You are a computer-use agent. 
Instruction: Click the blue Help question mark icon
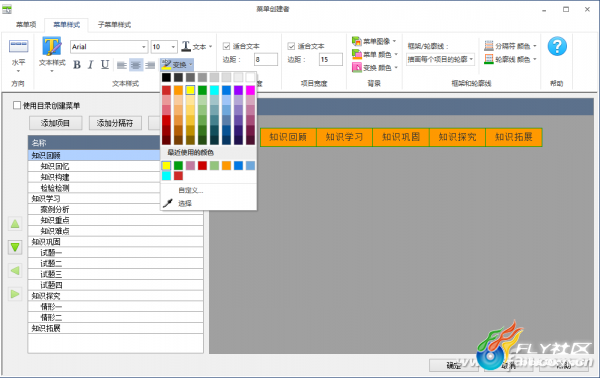(x=557, y=47)
